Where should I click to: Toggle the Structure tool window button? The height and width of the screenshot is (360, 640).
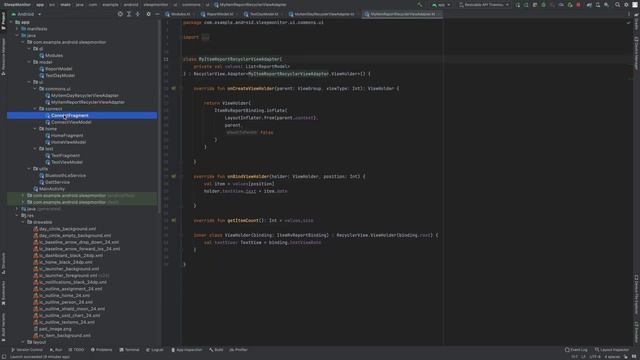click(3, 263)
